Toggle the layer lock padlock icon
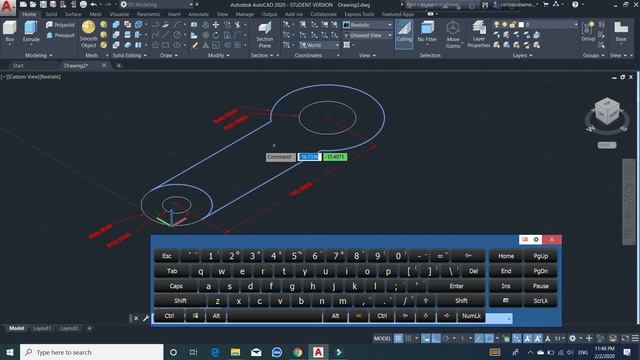640x360 pixels. pos(513,25)
